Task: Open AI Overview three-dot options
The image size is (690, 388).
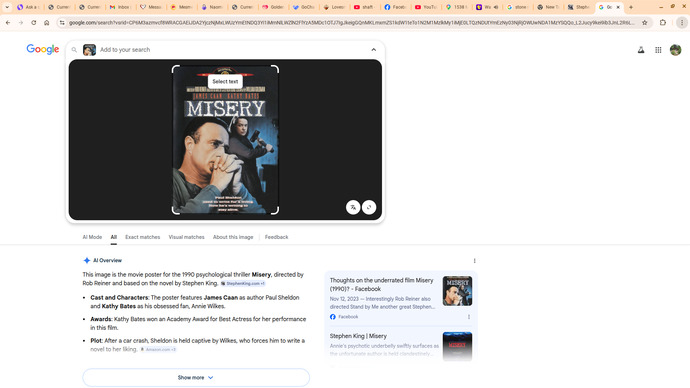Action: tap(474, 261)
